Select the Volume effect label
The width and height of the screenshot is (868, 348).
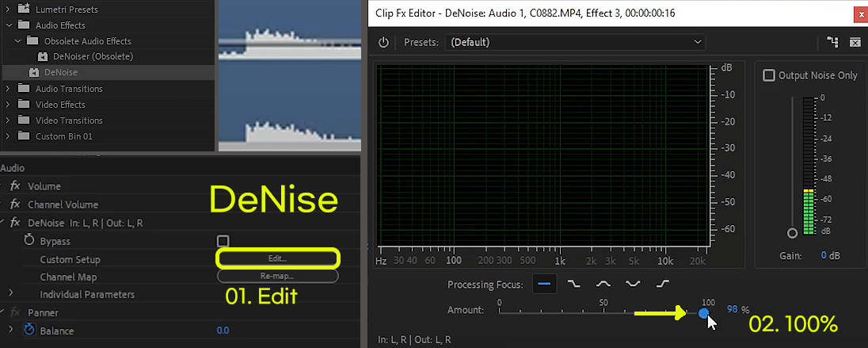click(44, 187)
